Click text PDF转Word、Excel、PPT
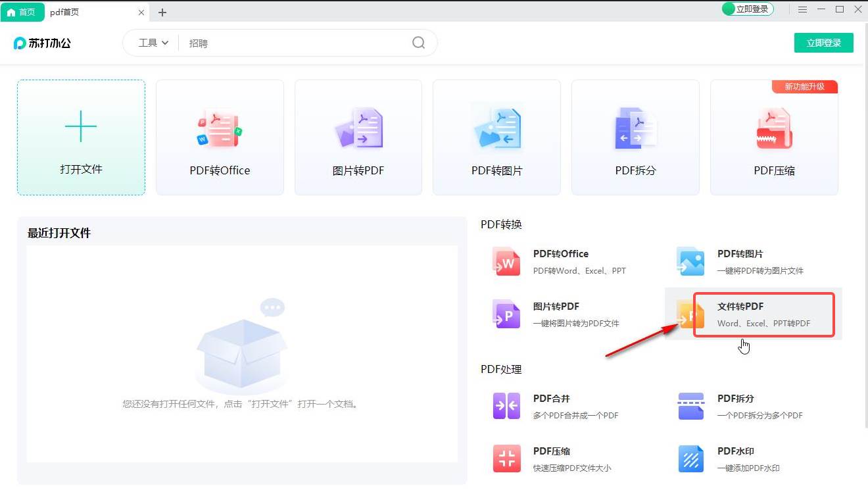Viewport: 868px width, 494px height. tap(579, 270)
